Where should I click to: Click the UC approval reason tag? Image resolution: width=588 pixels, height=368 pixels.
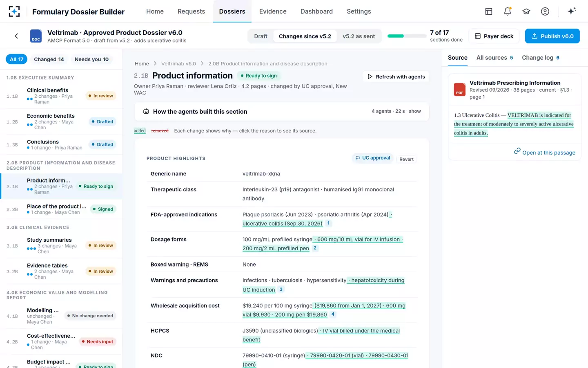point(372,158)
